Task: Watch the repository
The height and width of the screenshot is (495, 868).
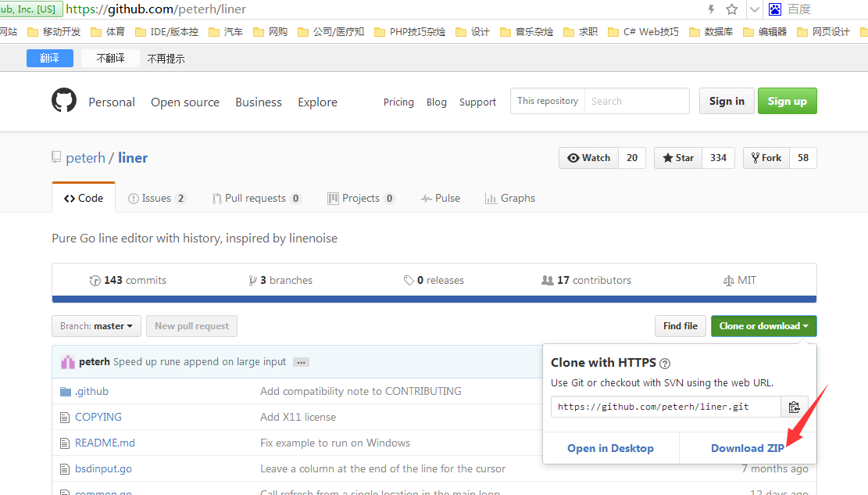Action: (x=588, y=158)
